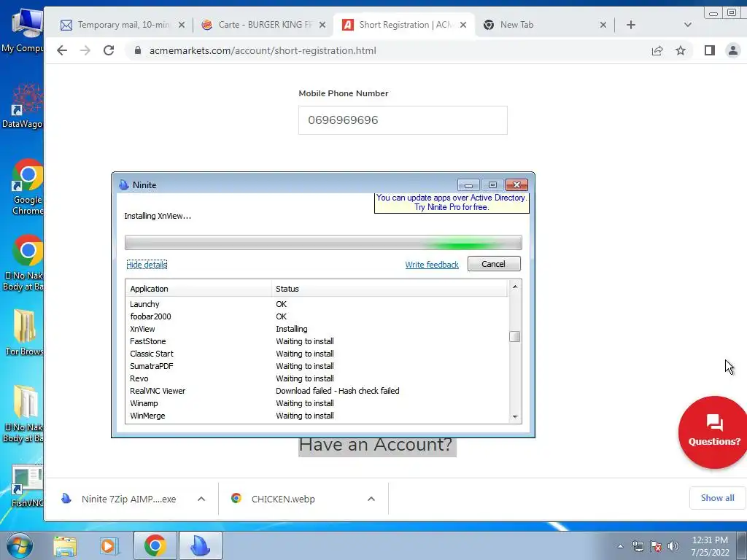Viewport: 747px width, 560px height.
Task: Share this page icon in address bar
Action: (657, 50)
